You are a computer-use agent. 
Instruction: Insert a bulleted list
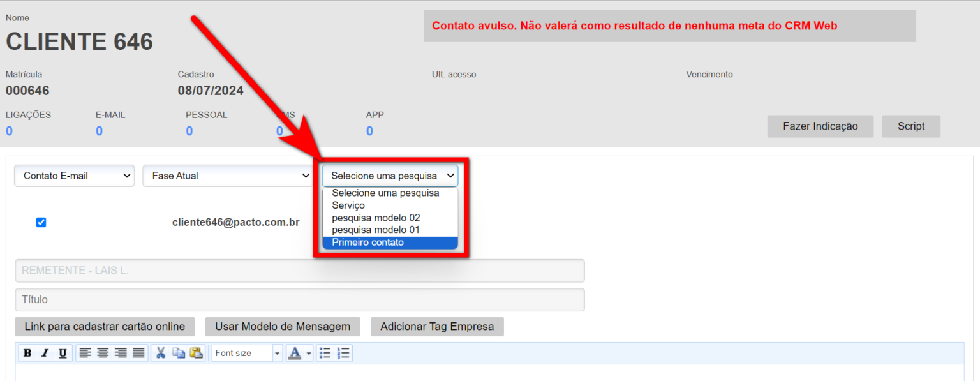[x=325, y=353]
